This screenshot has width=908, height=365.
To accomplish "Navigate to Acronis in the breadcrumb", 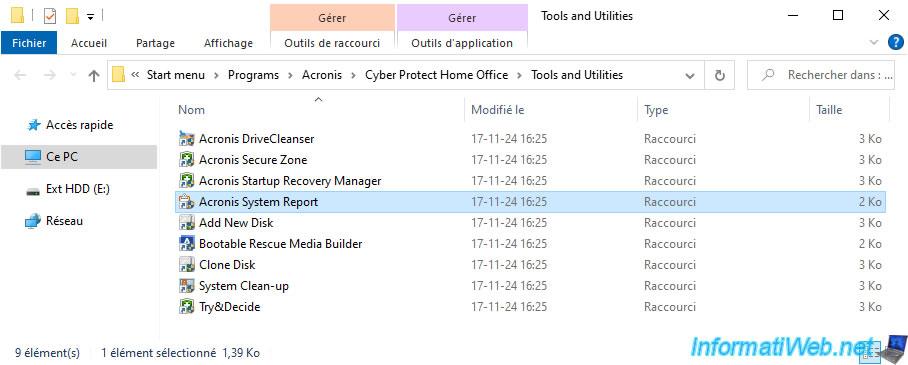I will [x=322, y=75].
